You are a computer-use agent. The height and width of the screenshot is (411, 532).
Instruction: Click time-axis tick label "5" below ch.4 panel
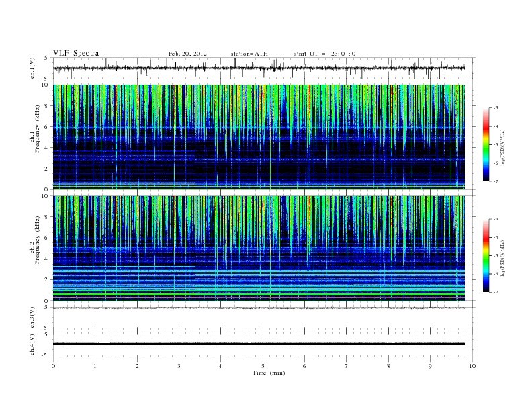pos(263,366)
